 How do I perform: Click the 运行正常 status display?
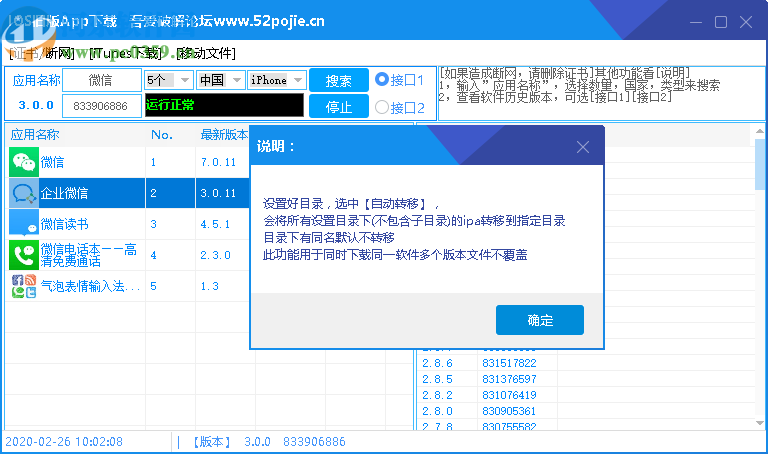(224, 105)
